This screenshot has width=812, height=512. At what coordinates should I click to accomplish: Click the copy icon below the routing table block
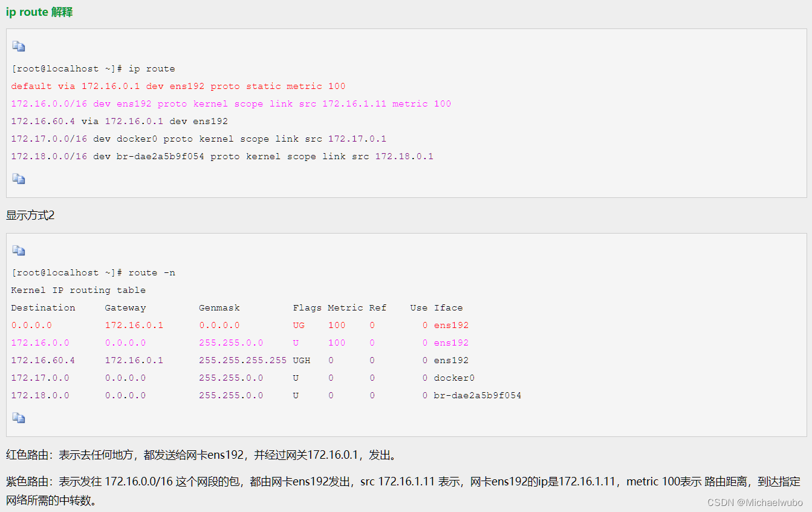18,418
